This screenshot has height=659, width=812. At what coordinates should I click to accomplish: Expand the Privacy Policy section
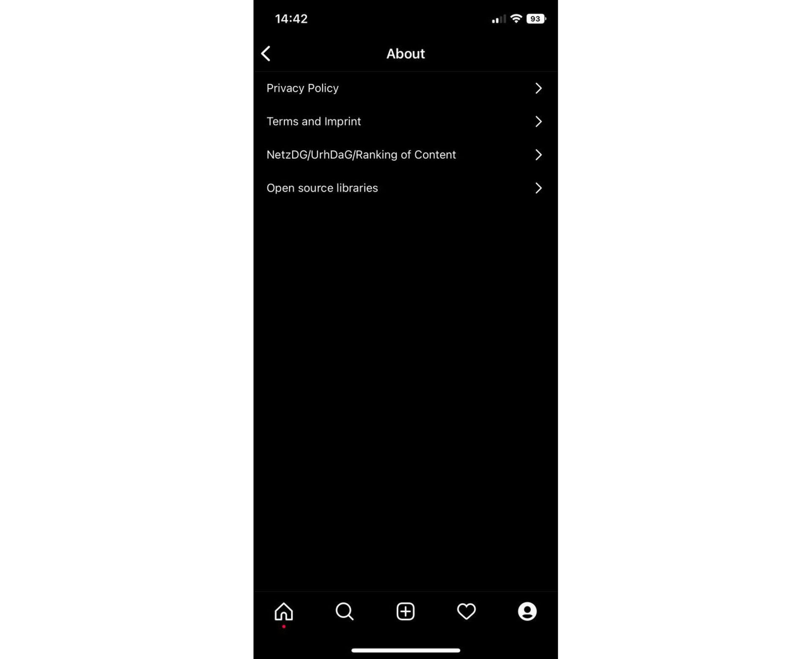(405, 88)
